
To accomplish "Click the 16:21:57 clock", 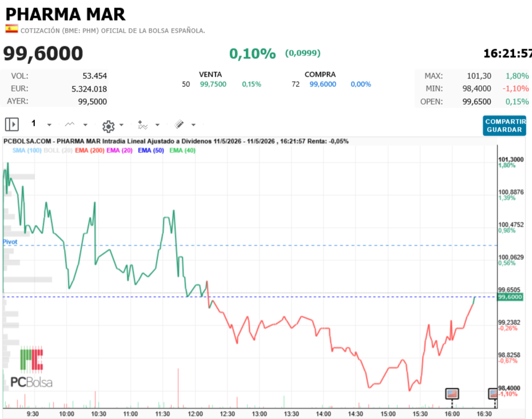I will click(x=507, y=53).
